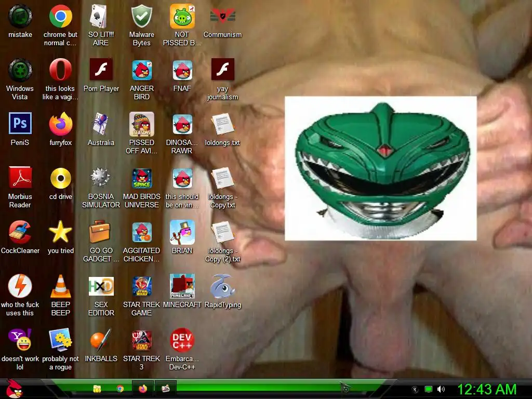The height and width of the screenshot is (399, 532).
Task: Select the Photoshop 'Ps' desktop icon
Action: tap(20, 123)
